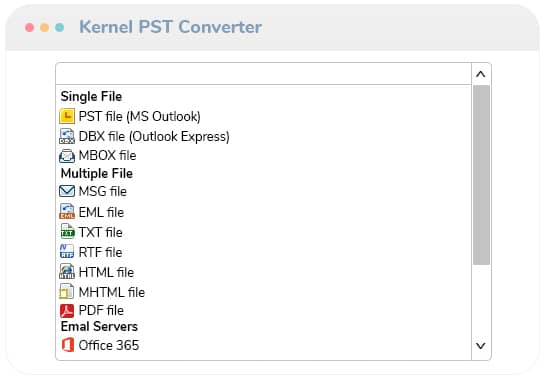Image resolution: width=545 pixels, height=380 pixels.
Task: Pick Office 365 under Email Servers
Action: click(109, 345)
